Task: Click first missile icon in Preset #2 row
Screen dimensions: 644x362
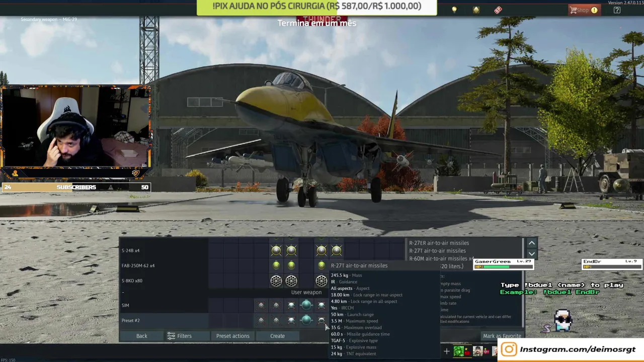Action: (x=261, y=320)
